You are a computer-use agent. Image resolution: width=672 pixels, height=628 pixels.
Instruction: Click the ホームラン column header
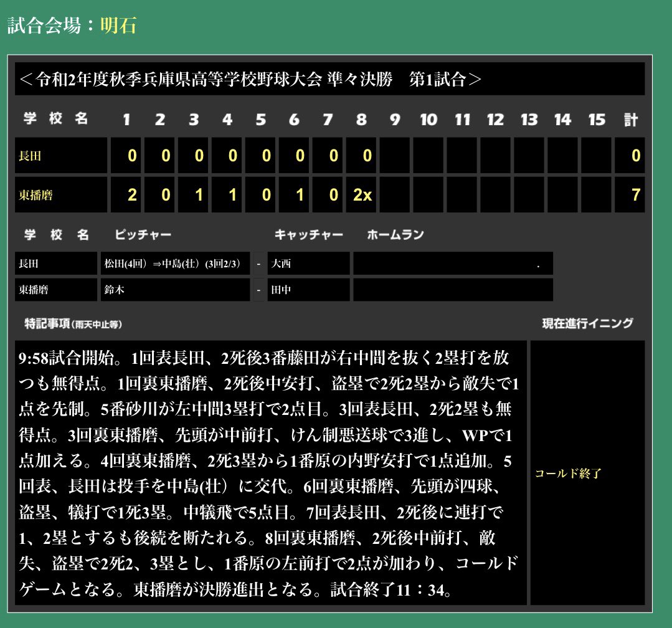(395, 234)
